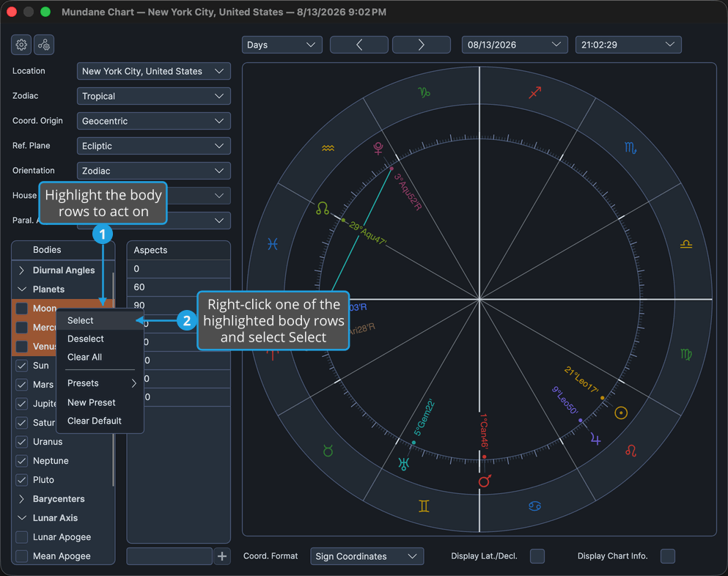This screenshot has width=728, height=576.
Task: Click the Sagittarius arrow glyph
Action: [x=535, y=92]
